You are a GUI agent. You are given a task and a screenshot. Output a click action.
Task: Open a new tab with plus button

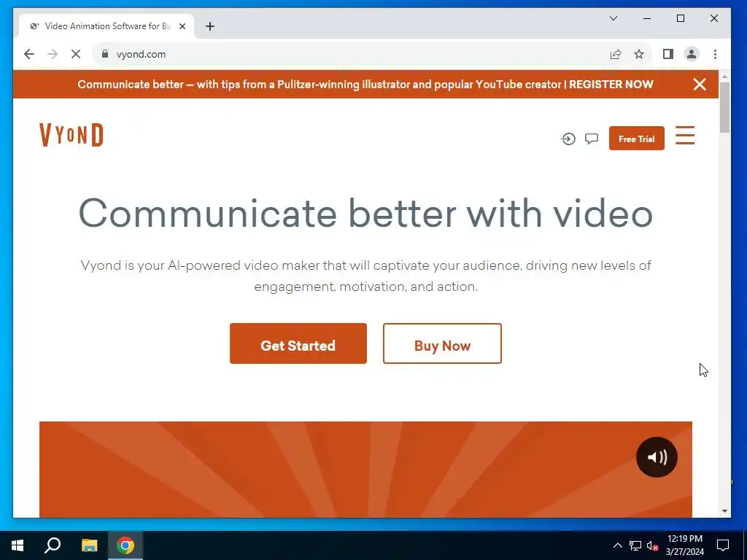tap(210, 26)
